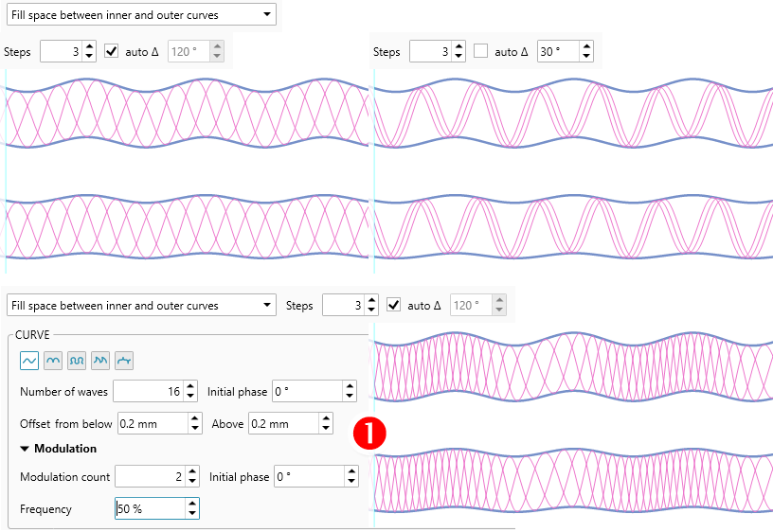Uncheck auto Δ beside the upper-left Steps field

(112, 51)
